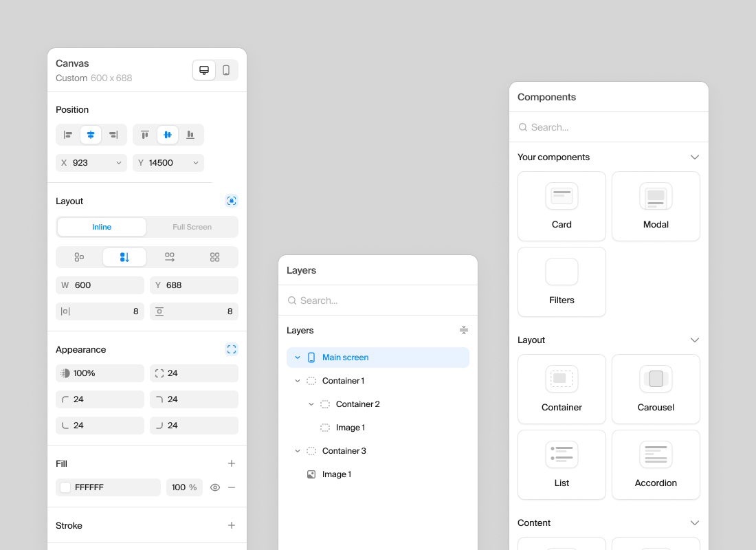
Task: Choose the vertical stack layout direction icon
Action: click(124, 257)
